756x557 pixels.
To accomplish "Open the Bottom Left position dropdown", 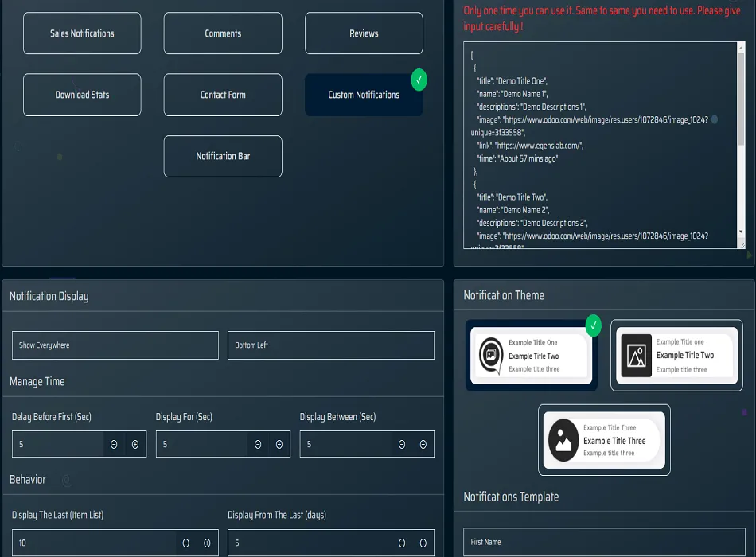I will click(331, 345).
